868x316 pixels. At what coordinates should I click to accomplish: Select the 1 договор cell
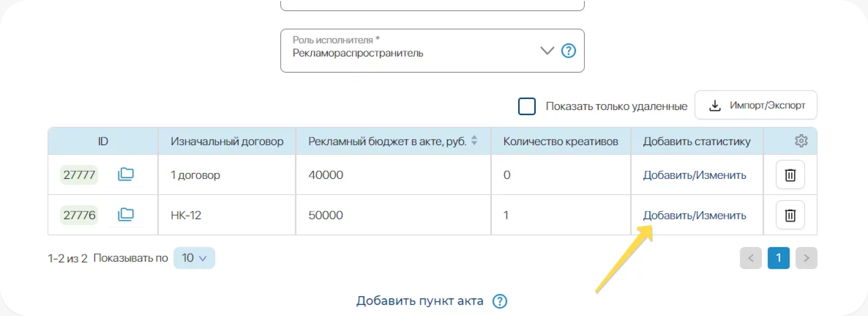pos(227,175)
